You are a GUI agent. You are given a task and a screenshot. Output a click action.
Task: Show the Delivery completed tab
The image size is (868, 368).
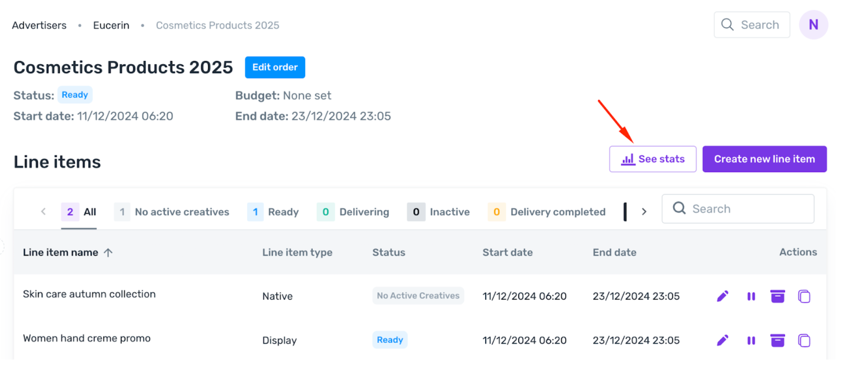[x=546, y=212]
